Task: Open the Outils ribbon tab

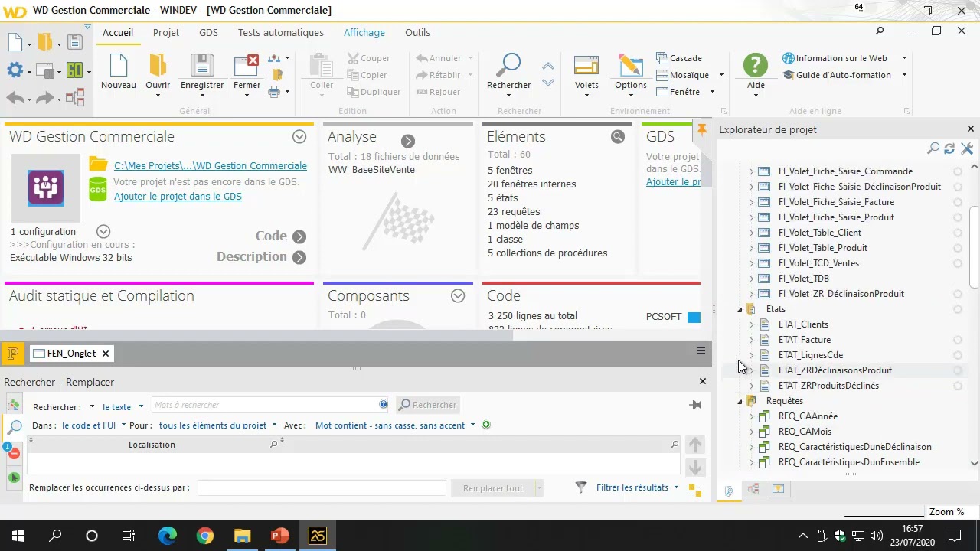Action: (418, 33)
